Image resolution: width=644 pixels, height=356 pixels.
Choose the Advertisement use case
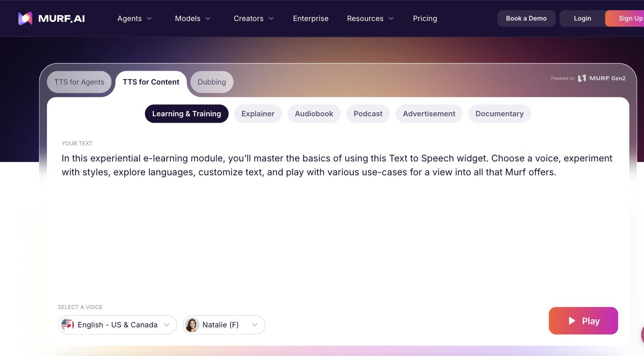(429, 114)
